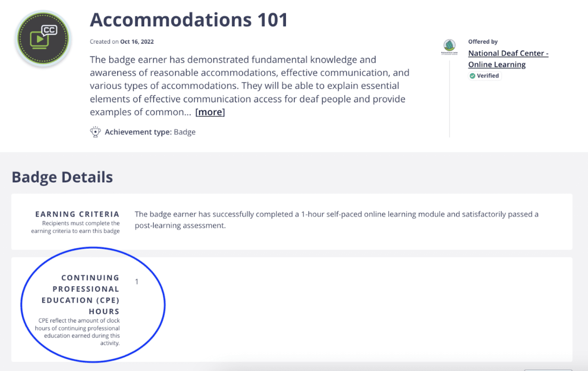
Task: Click the Earning Criteria label
Action: pos(77,214)
